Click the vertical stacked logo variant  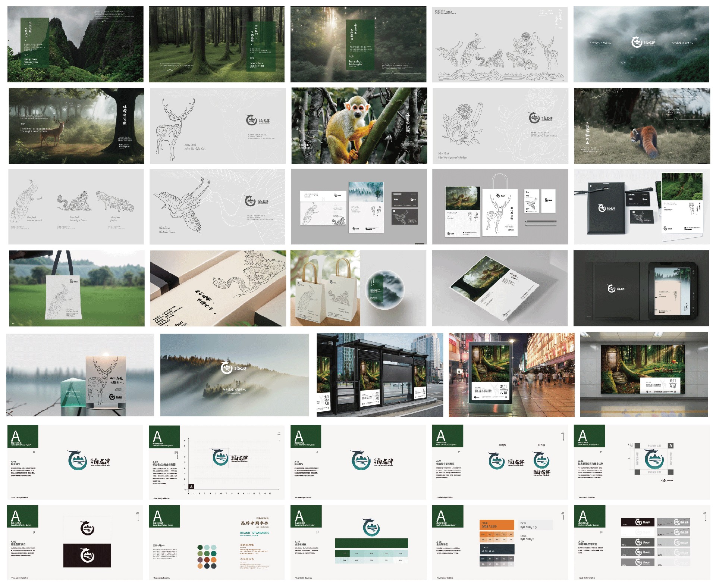click(541, 463)
